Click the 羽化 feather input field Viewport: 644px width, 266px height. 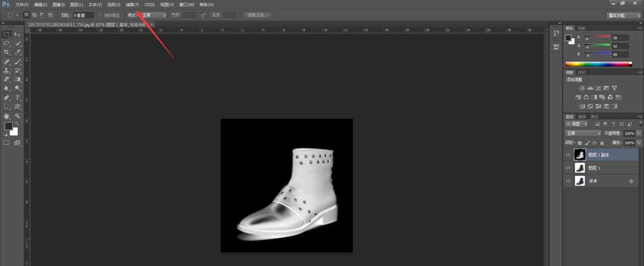pos(82,14)
